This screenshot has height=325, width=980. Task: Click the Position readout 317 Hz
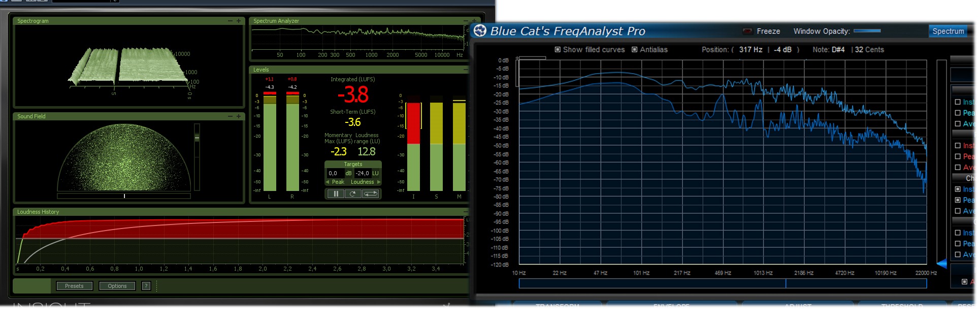(750, 50)
